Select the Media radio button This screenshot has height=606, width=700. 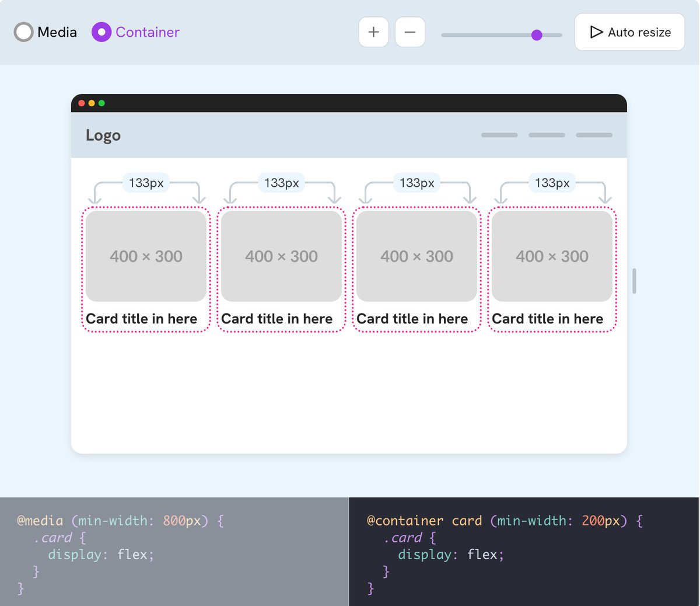(24, 32)
